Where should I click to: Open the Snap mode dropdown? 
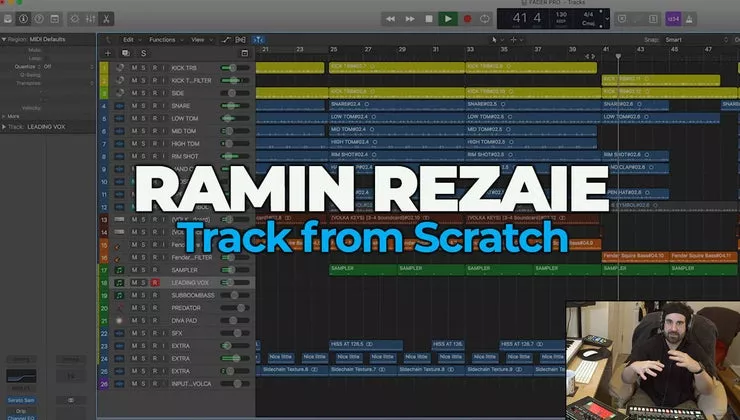[x=692, y=40]
